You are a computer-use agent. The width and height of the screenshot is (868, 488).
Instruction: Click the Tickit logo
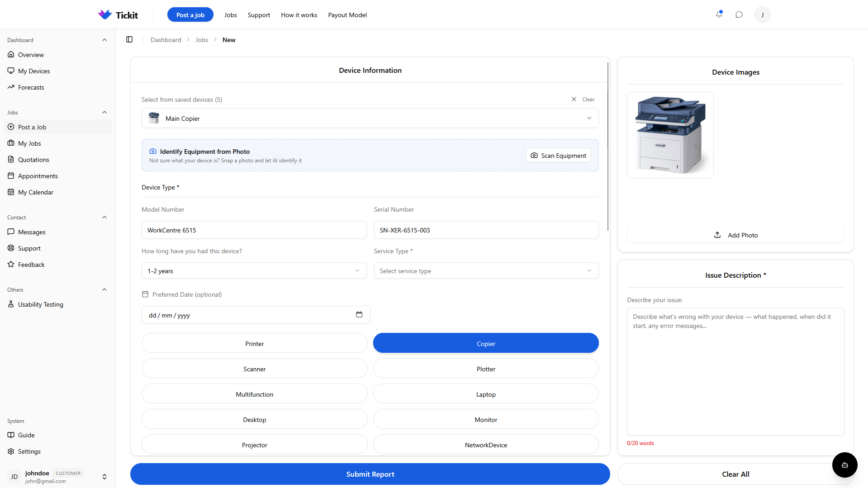click(118, 14)
